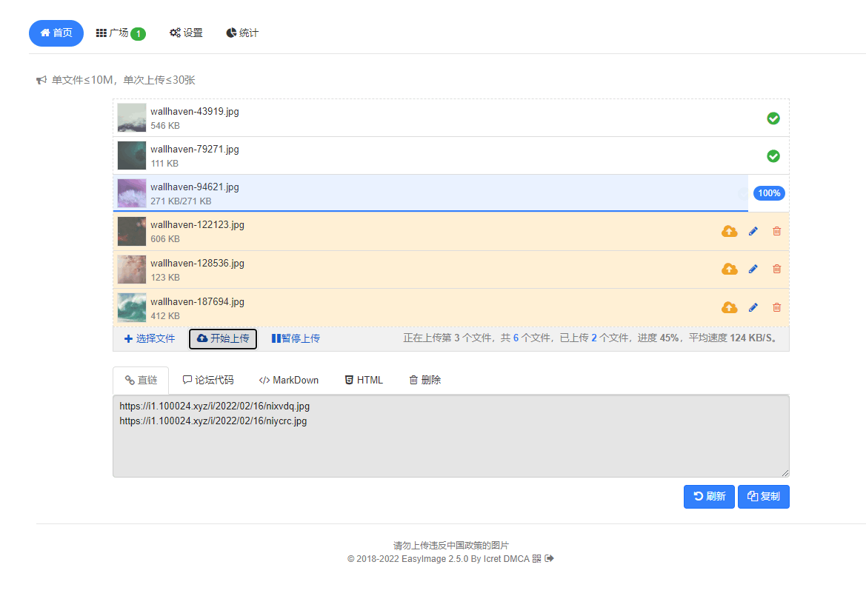
Task: Click pencil edit icon for wallhaven-128536.jpg
Action: point(753,269)
